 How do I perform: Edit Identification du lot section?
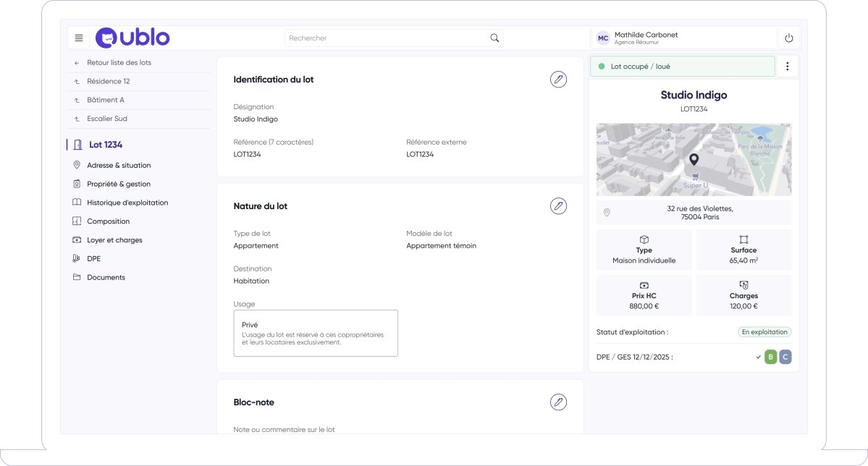coord(558,80)
